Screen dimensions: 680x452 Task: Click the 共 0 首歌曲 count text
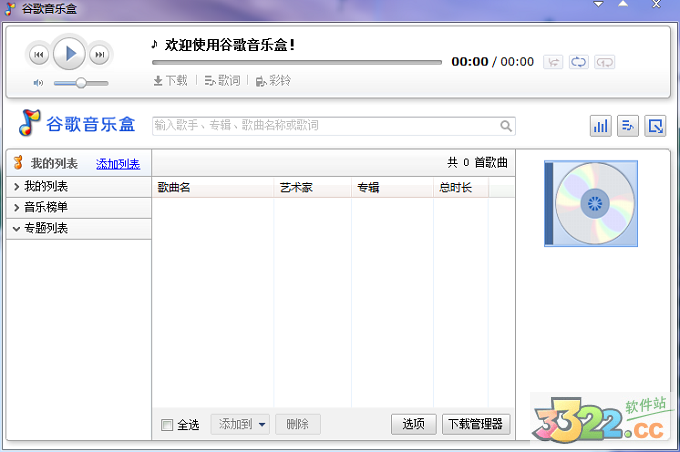[x=477, y=163]
